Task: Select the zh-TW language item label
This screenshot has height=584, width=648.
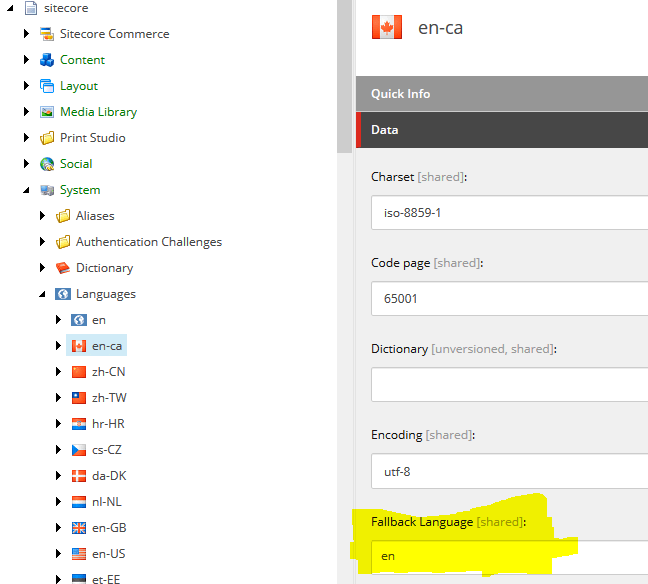Action: pos(109,398)
